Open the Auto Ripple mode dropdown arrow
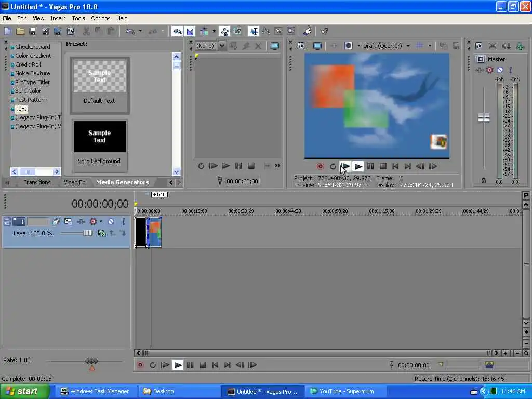 (214, 32)
